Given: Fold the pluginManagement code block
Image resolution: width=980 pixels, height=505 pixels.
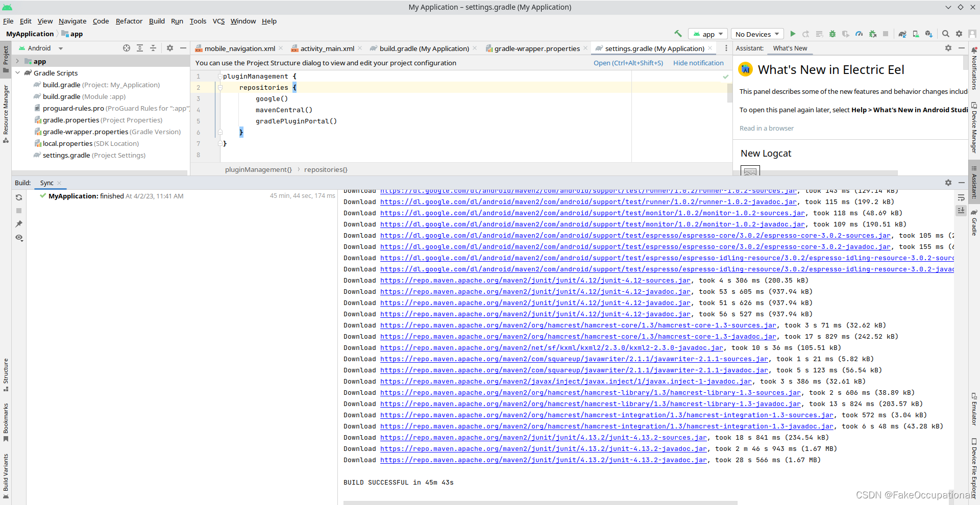Looking at the screenshot, I should coord(220,77).
